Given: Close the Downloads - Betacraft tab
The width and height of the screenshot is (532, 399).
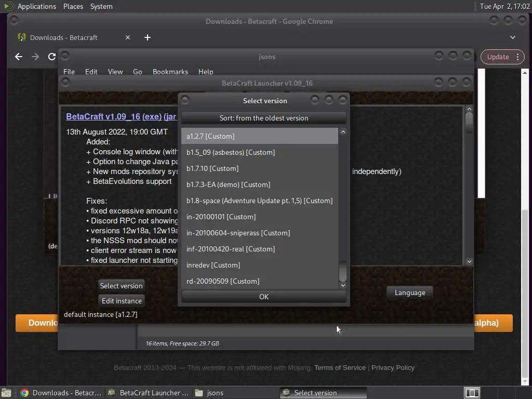Looking at the screenshot, I should click(128, 37).
